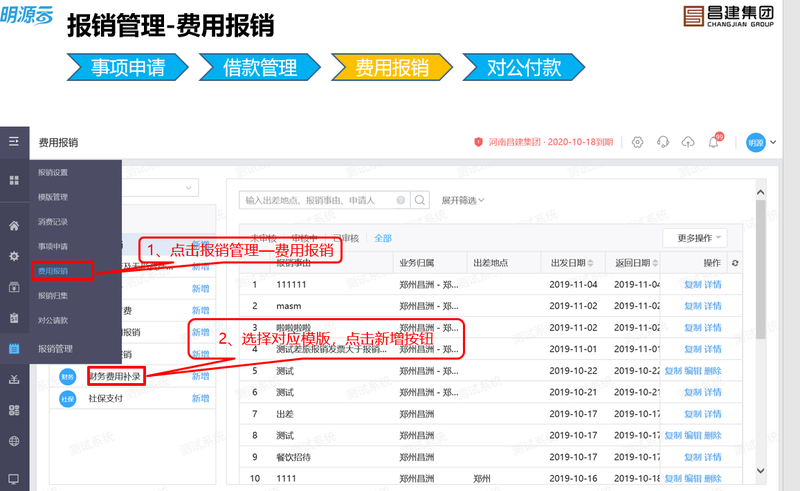The image size is (800, 491).
Task: Open 报销归集 menu item
Action: pos(53,296)
